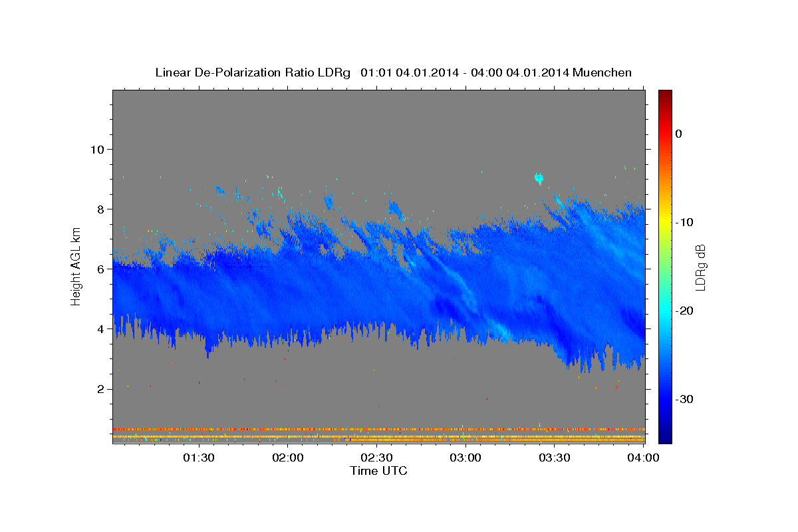The image size is (798, 532).
Task: Click the plot title 'Linear De-Polarization Ratio LDRg'
Action: pos(252,72)
